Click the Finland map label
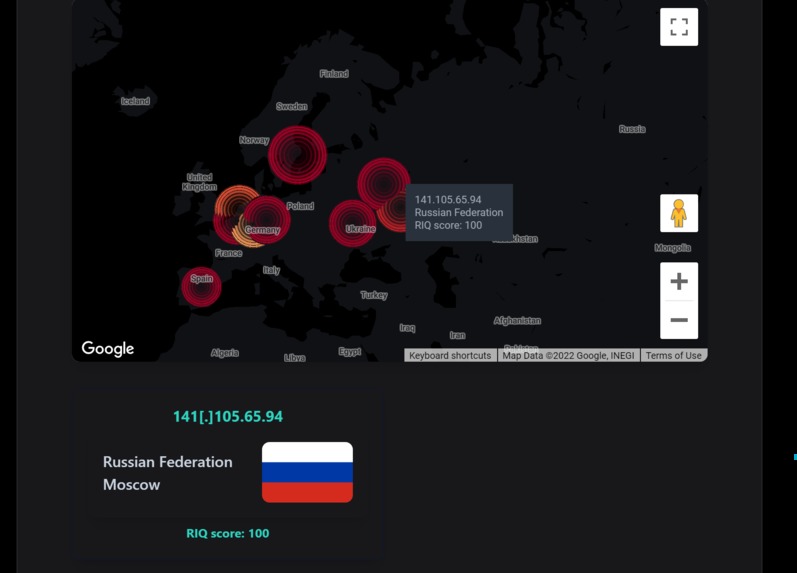The height and width of the screenshot is (573, 797). [334, 74]
